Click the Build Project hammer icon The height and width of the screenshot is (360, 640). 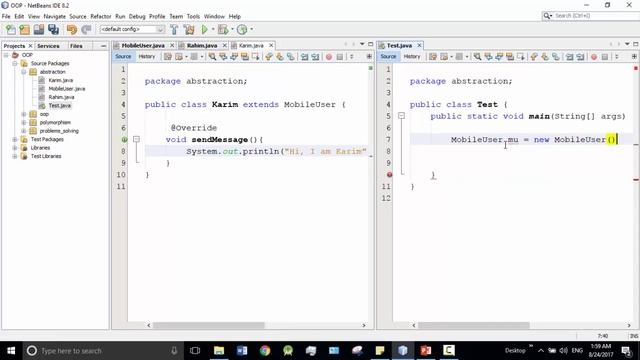click(174, 29)
